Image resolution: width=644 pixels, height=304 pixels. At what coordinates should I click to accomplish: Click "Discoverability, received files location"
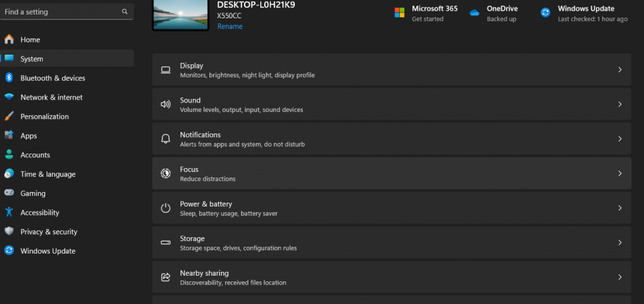click(x=233, y=282)
